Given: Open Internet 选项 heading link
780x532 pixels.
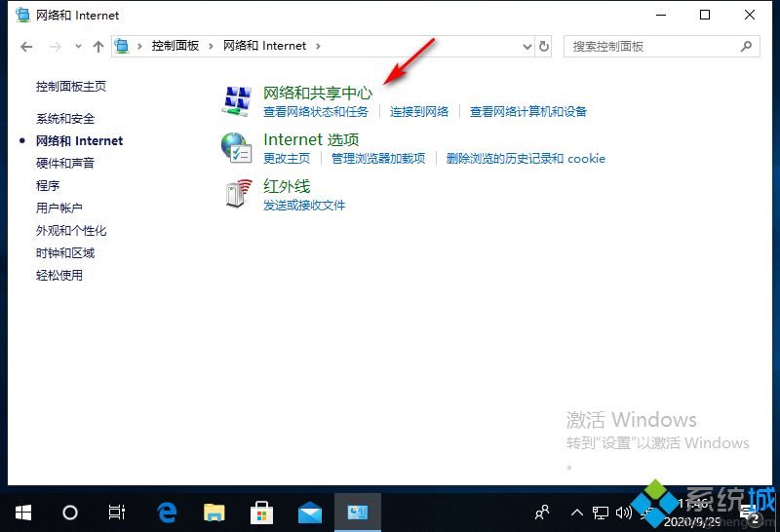Looking at the screenshot, I should (x=311, y=139).
